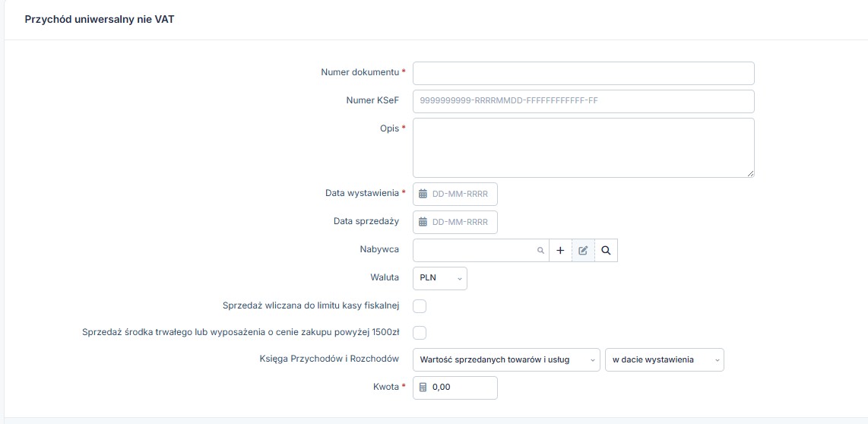Click the Data sprzedaży DD-MM-RRRR placeholder

pyautogui.click(x=461, y=222)
